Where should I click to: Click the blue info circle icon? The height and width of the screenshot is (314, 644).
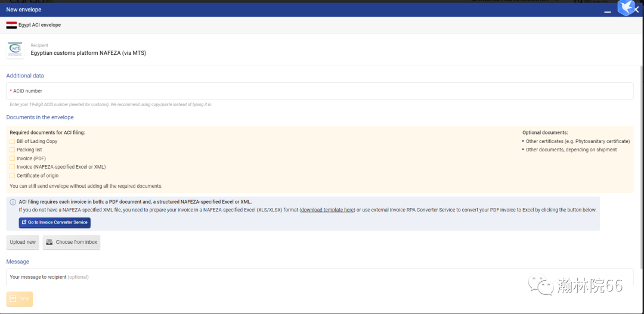pos(13,202)
